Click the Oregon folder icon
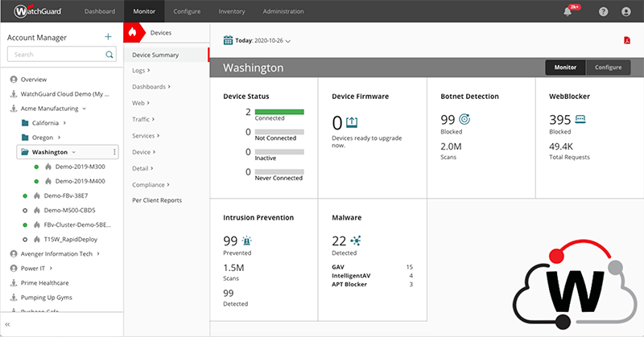 (x=25, y=137)
